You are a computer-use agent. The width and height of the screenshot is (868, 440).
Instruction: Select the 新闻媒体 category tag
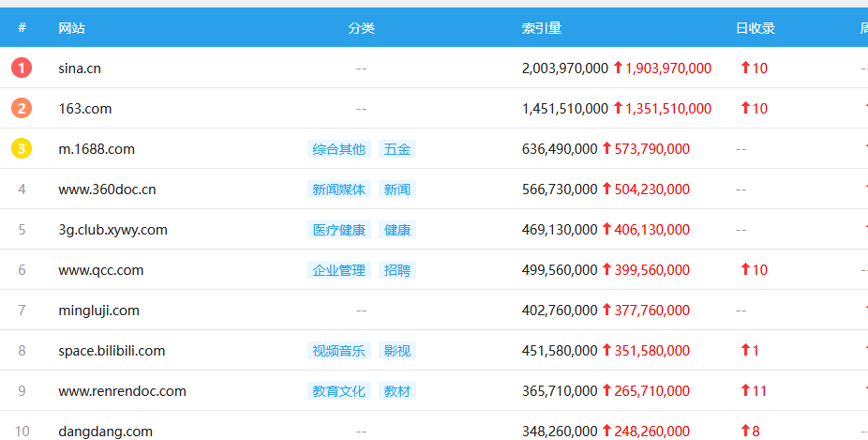click(338, 189)
